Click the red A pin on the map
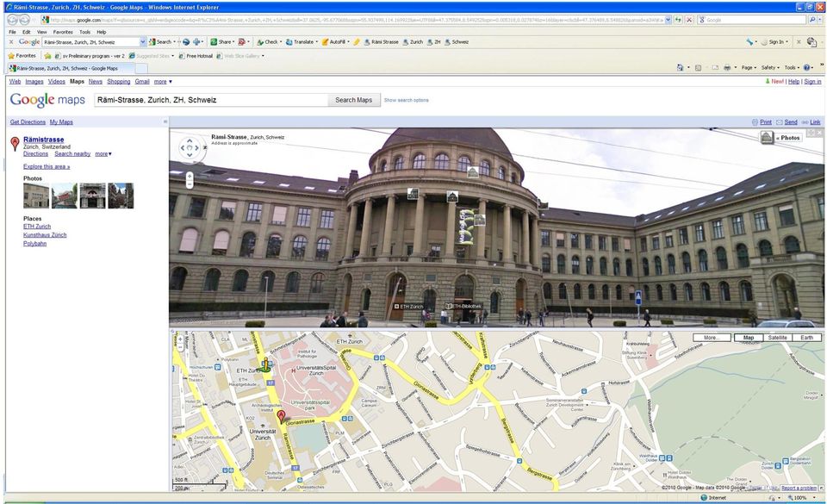 pyautogui.click(x=282, y=416)
